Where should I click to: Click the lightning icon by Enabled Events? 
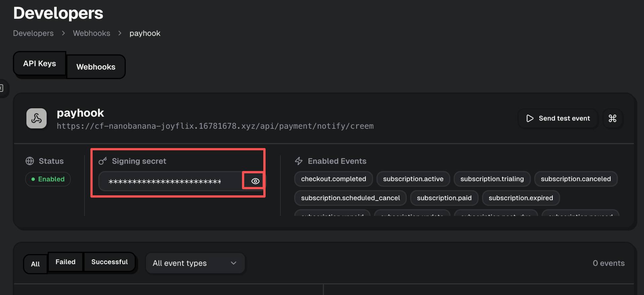(299, 161)
